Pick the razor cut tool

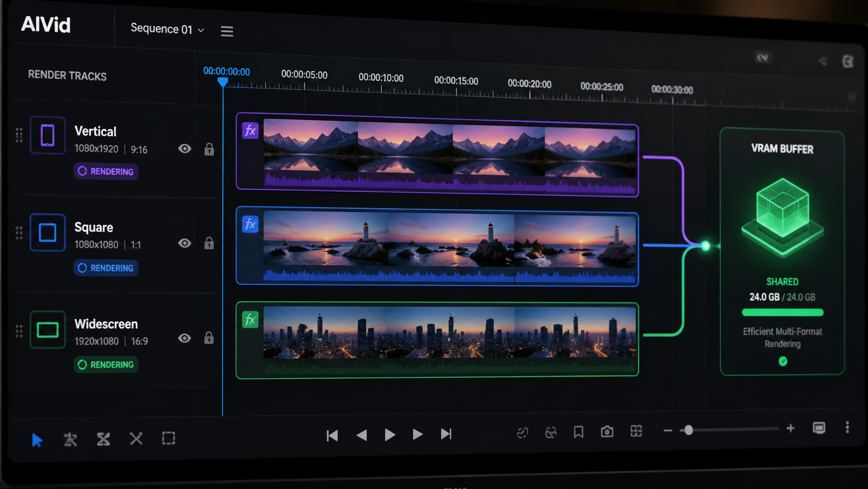[70, 440]
